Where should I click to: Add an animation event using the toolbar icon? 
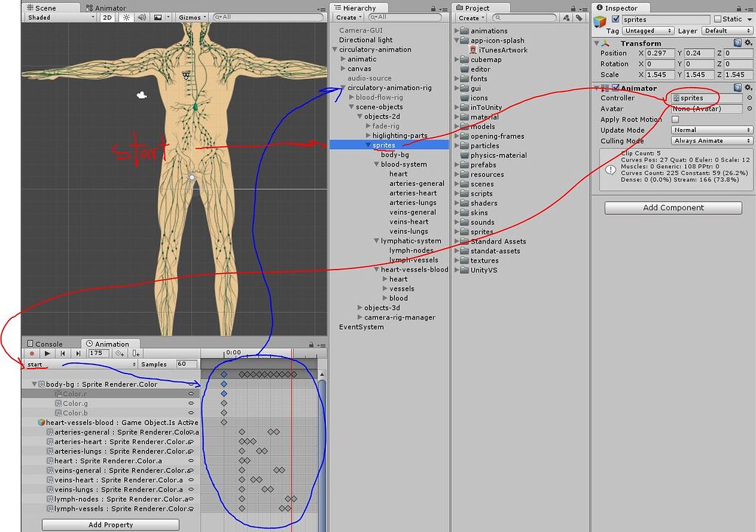click(136, 353)
